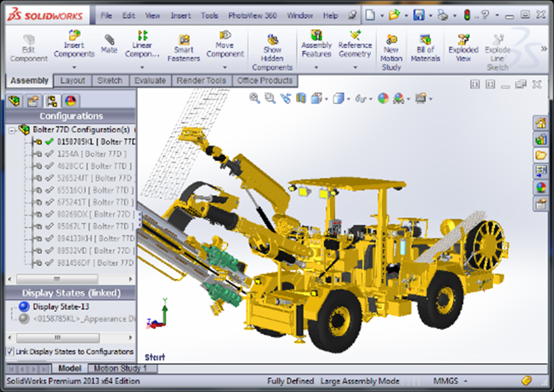Open Assembly Features dropdown arrow
Image resolution: width=554 pixels, height=392 pixels.
[316, 67]
